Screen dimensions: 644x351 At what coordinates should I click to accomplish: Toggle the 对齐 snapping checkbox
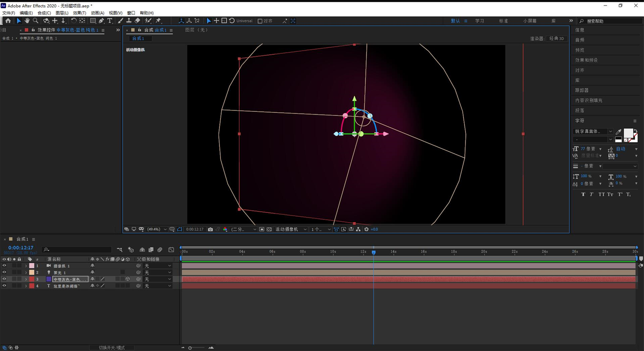260,21
